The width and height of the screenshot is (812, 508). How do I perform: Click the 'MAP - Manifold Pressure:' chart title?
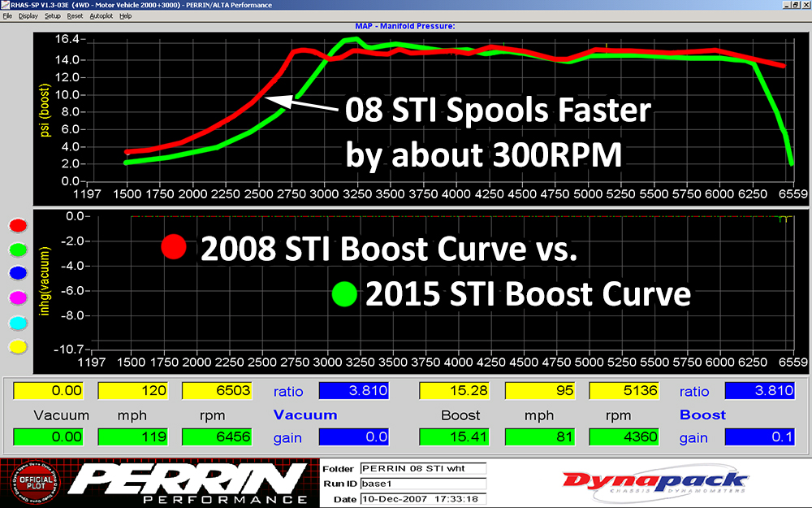click(x=405, y=26)
